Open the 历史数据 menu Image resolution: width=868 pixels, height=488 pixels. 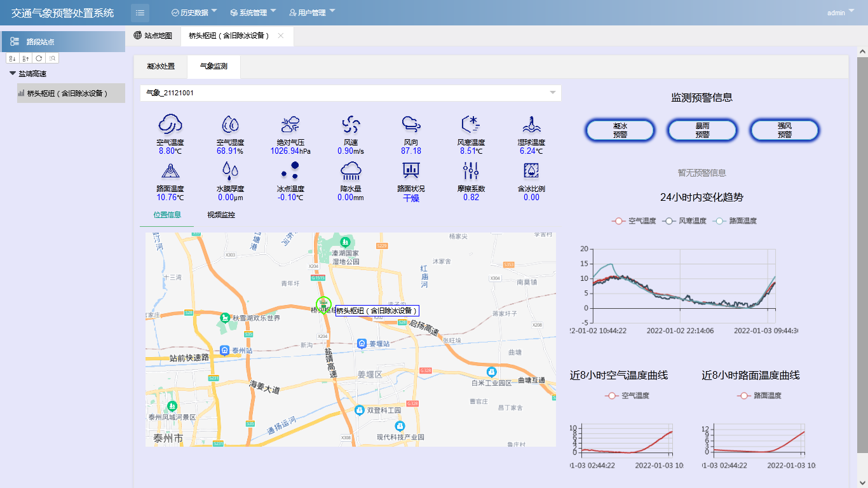[x=194, y=13]
